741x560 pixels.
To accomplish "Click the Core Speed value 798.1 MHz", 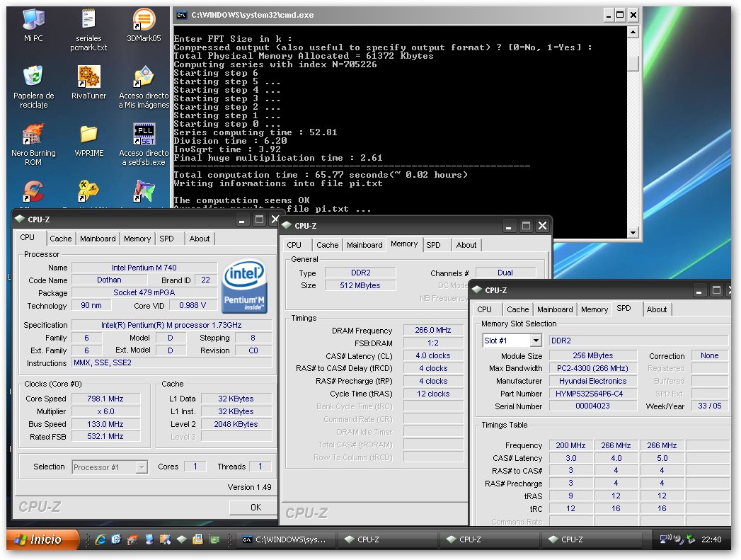I will [x=105, y=399].
